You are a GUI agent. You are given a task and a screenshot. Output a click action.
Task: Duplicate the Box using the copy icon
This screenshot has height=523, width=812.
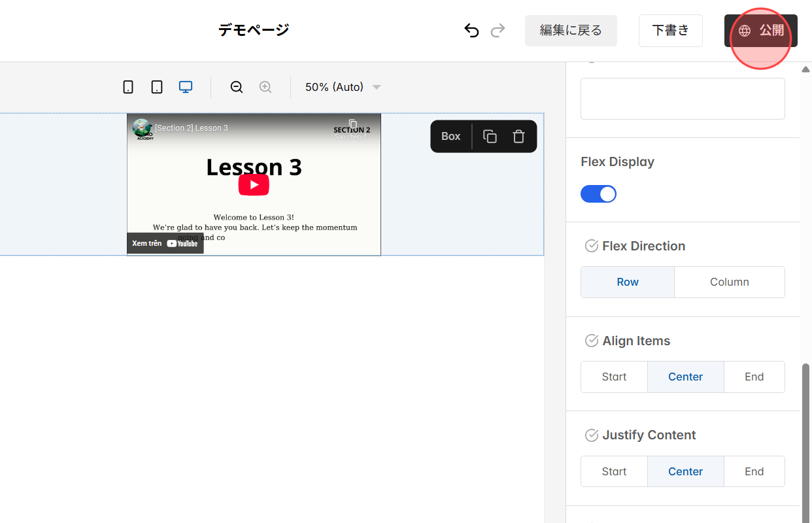click(x=490, y=136)
